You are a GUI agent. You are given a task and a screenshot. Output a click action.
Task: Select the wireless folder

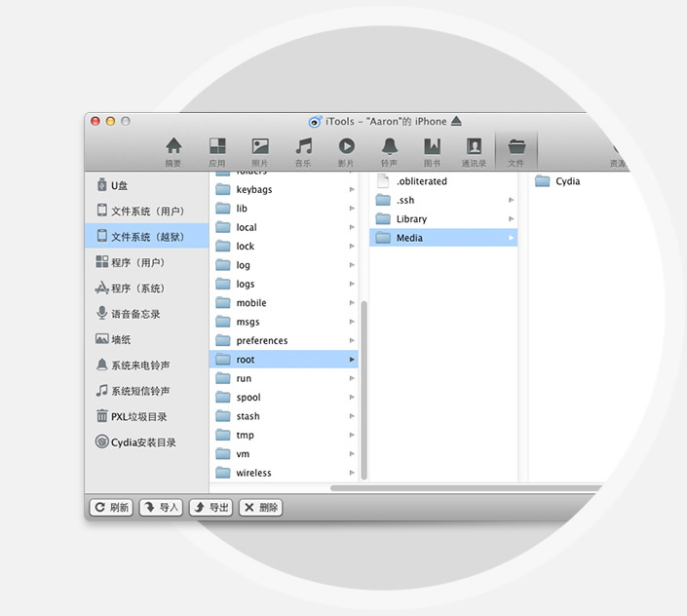[x=284, y=473]
